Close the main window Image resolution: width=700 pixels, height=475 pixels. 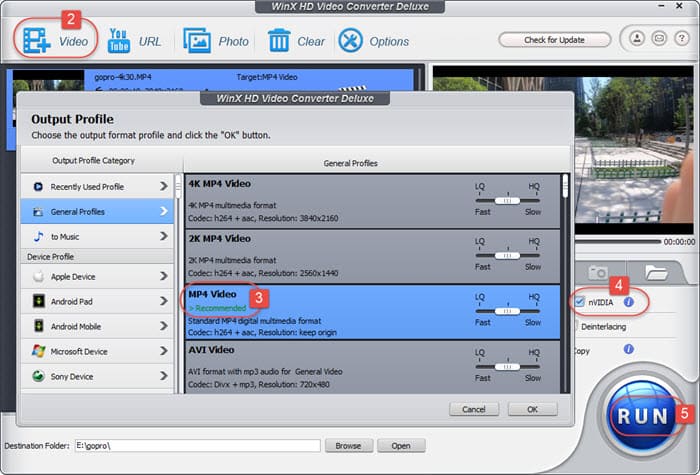(x=679, y=6)
